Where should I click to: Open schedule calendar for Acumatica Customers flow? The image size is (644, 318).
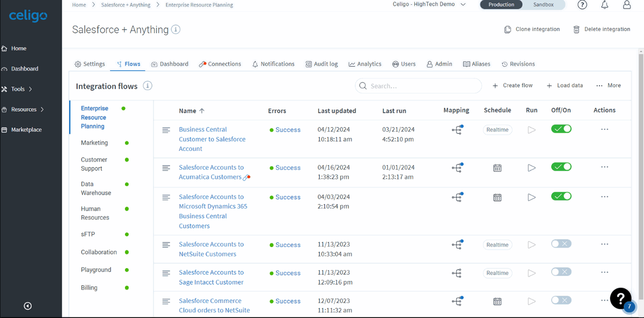tap(497, 168)
